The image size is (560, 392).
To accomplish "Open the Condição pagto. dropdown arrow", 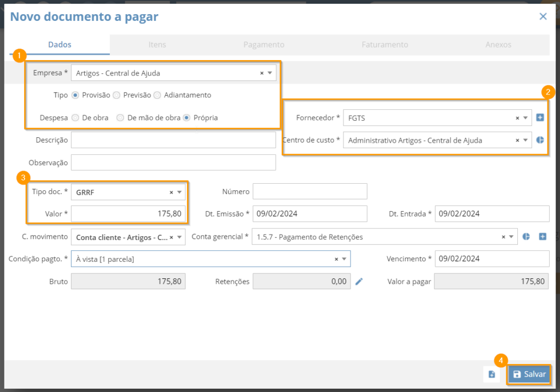I will coord(345,259).
